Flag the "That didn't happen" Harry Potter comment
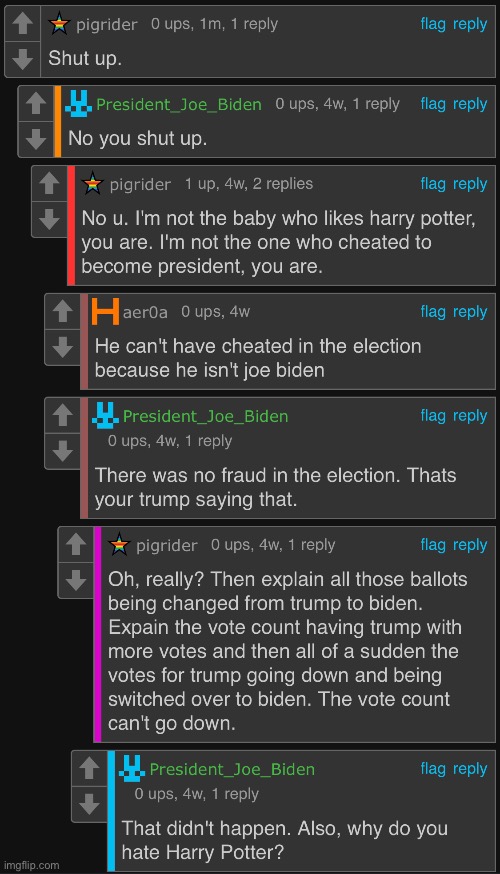This screenshot has height=874, width=500. click(x=433, y=769)
